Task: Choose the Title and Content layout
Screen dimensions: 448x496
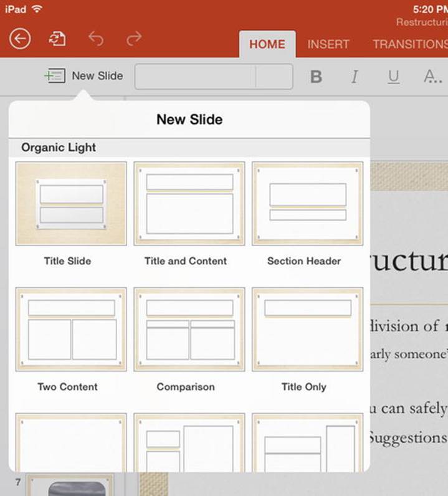Action: (189, 204)
